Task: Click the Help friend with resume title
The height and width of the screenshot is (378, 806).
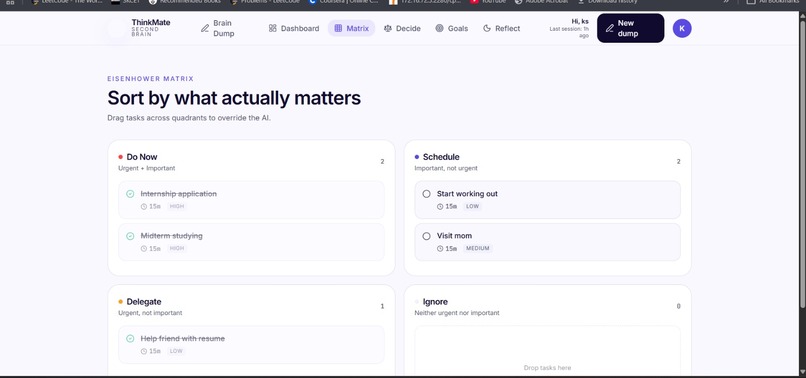Action: click(x=183, y=338)
